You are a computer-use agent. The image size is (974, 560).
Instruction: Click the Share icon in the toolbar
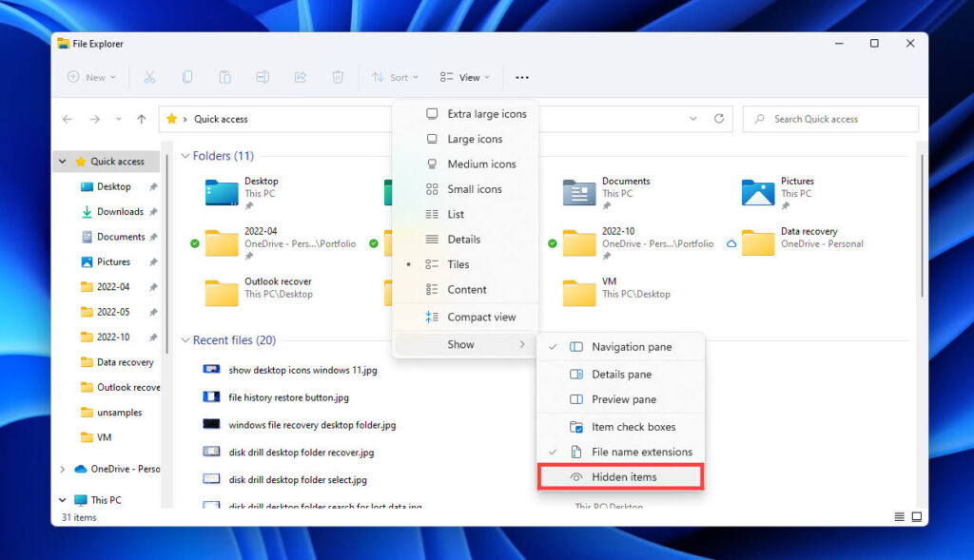(301, 77)
